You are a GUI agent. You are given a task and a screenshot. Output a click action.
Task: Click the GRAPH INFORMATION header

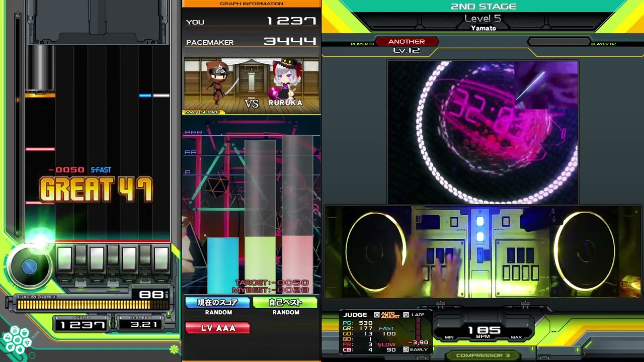252,4
